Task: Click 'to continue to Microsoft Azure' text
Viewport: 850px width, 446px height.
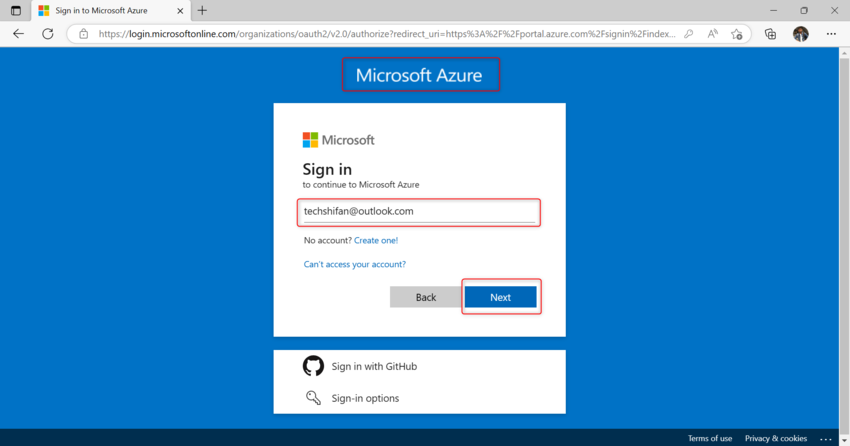Action: (360, 185)
